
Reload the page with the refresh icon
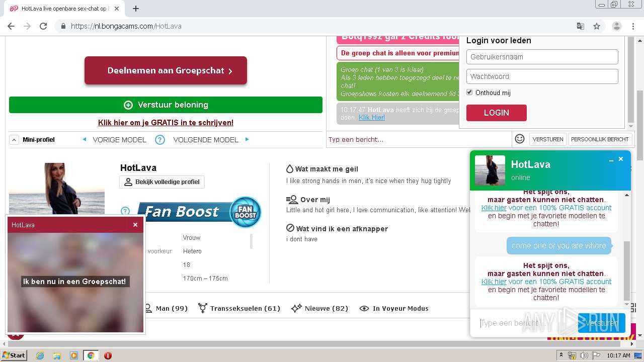pos(43,26)
